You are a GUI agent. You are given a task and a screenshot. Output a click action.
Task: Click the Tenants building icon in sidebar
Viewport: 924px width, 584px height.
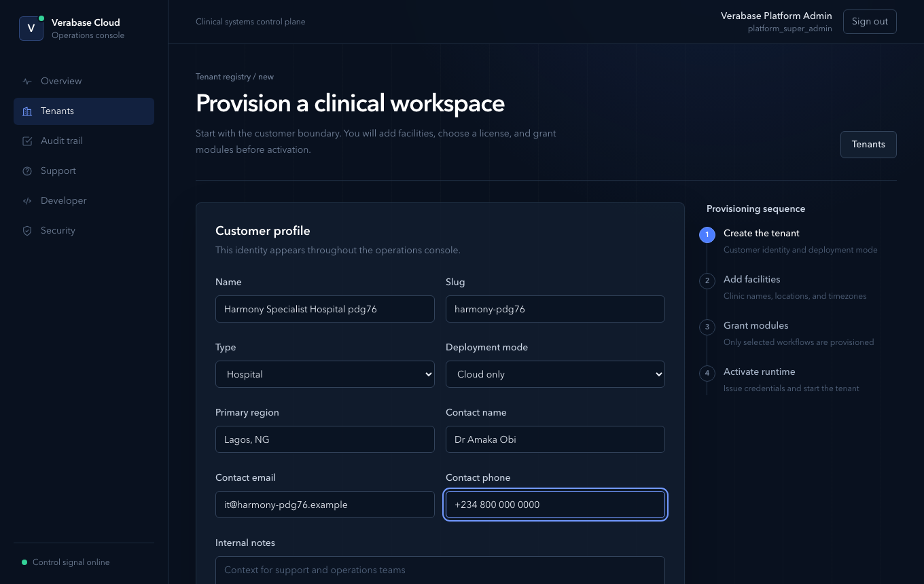coord(27,111)
